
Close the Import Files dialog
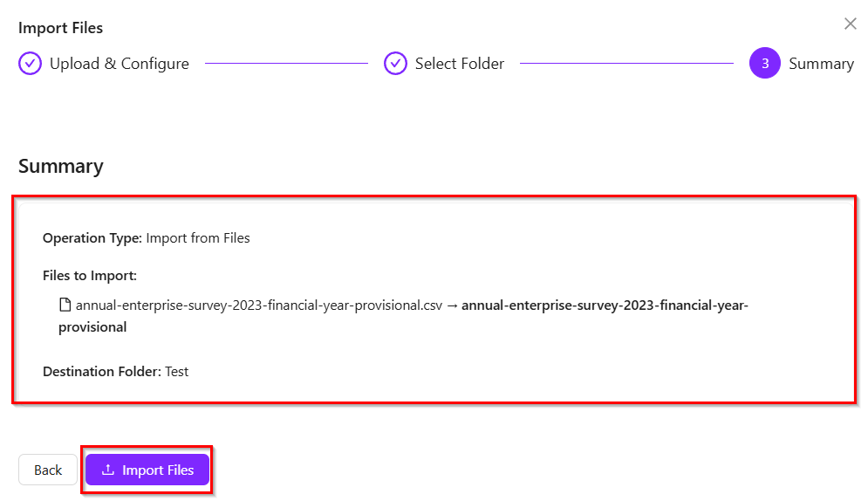(x=850, y=24)
